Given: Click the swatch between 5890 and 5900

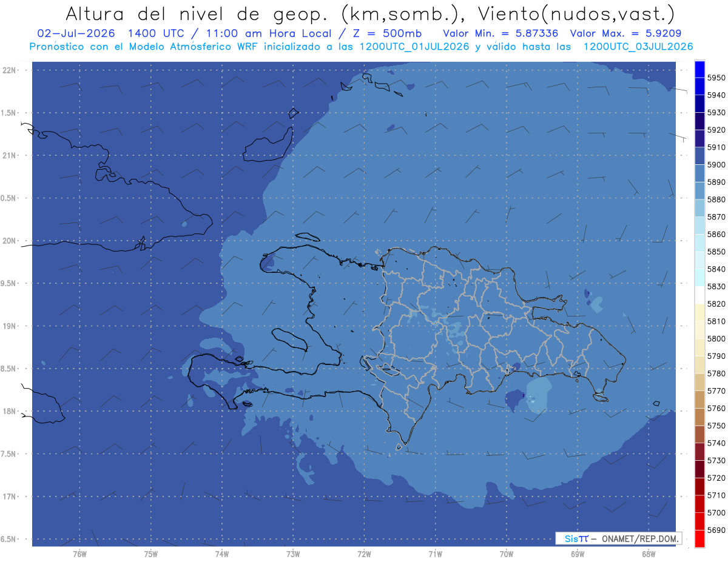Looking at the screenshot, I should (699, 173).
